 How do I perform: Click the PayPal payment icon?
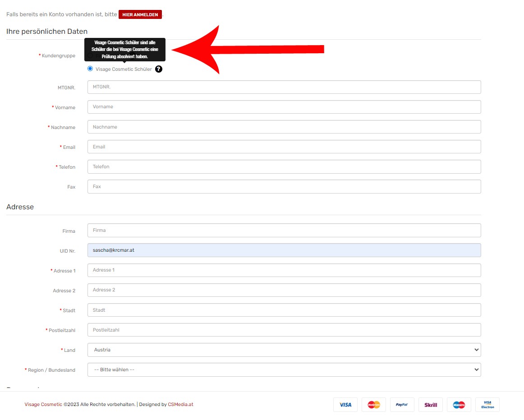pos(402,405)
